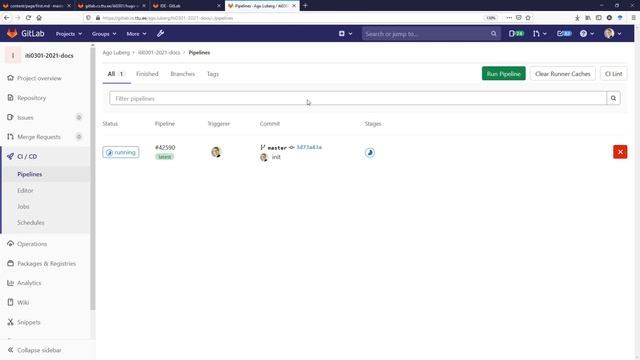Open a new browser tab
This screenshot has height=360, width=640.
tap(305, 6)
